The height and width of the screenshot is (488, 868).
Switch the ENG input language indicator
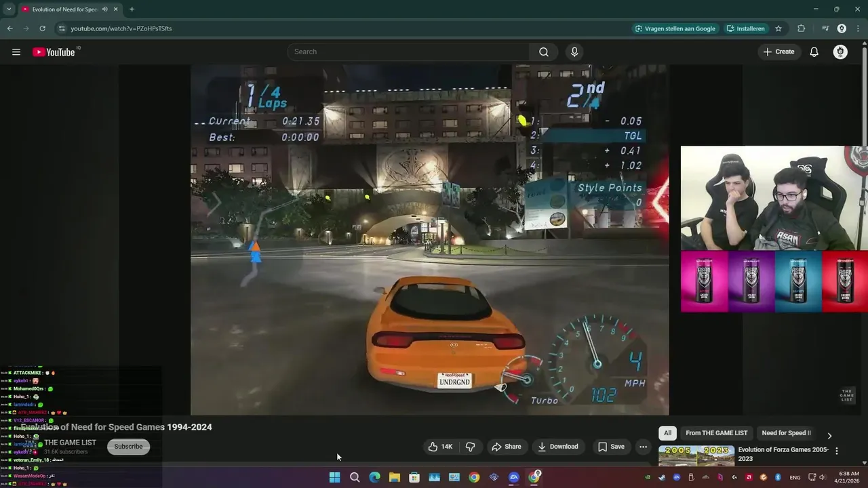[x=795, y=477]
